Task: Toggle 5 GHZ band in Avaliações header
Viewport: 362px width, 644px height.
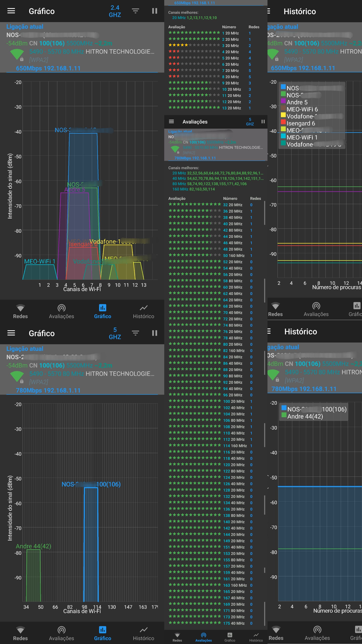Action: click(250, 121)
